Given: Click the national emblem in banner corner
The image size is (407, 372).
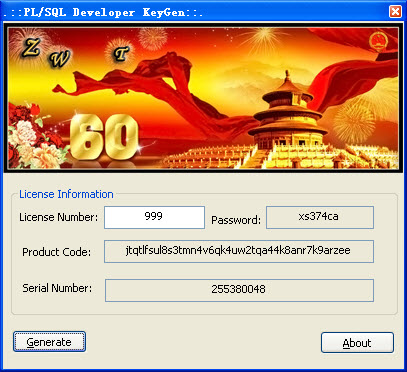Looking at the screenshot, I should (379, 42).
